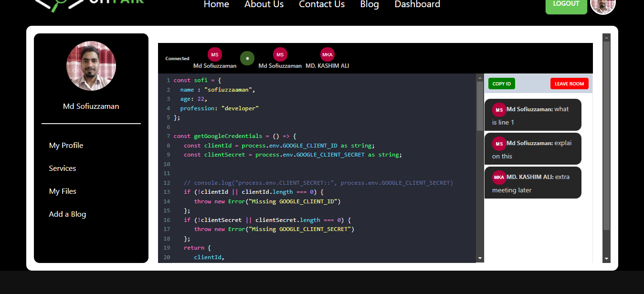
Task: Copy the room ID with Copy ID
Action: (502, 84)
